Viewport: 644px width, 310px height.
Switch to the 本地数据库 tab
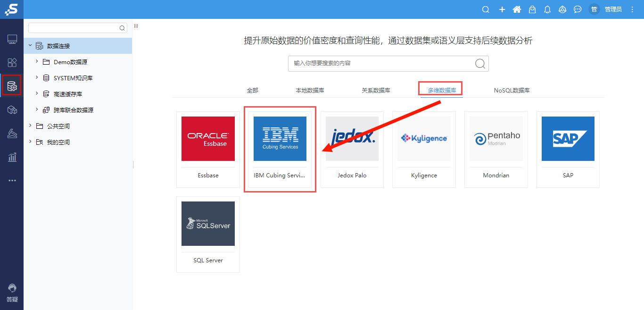tap(310, 90)
